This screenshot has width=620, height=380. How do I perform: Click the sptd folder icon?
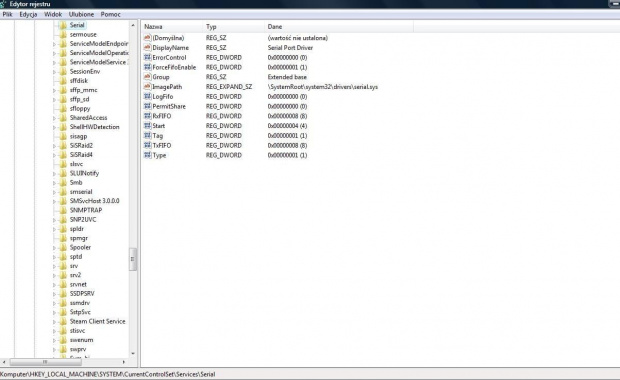pos(63,256)
